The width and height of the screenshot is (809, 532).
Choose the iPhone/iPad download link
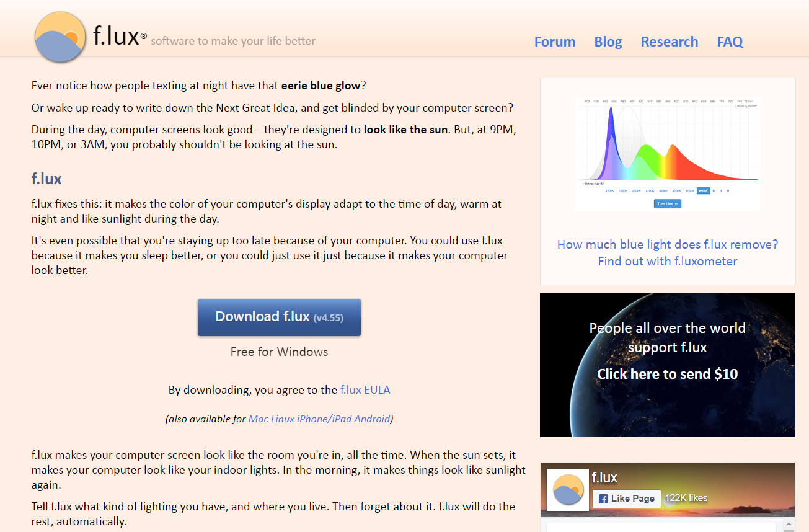324,419
